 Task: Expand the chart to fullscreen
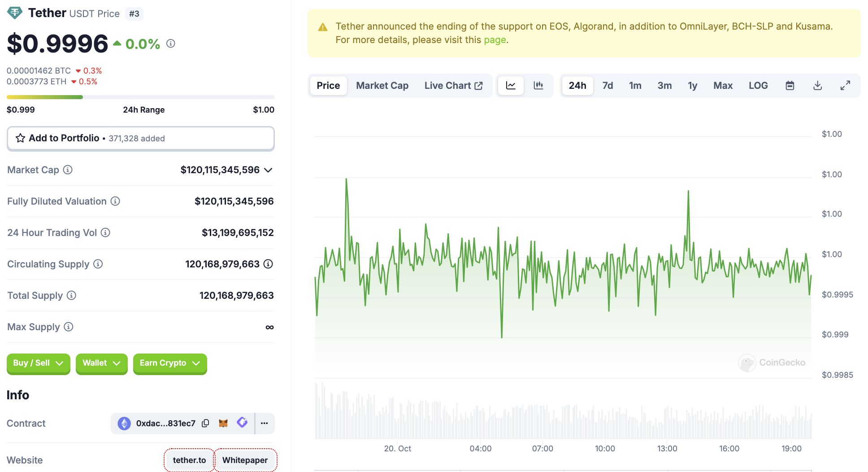(845, 85)
